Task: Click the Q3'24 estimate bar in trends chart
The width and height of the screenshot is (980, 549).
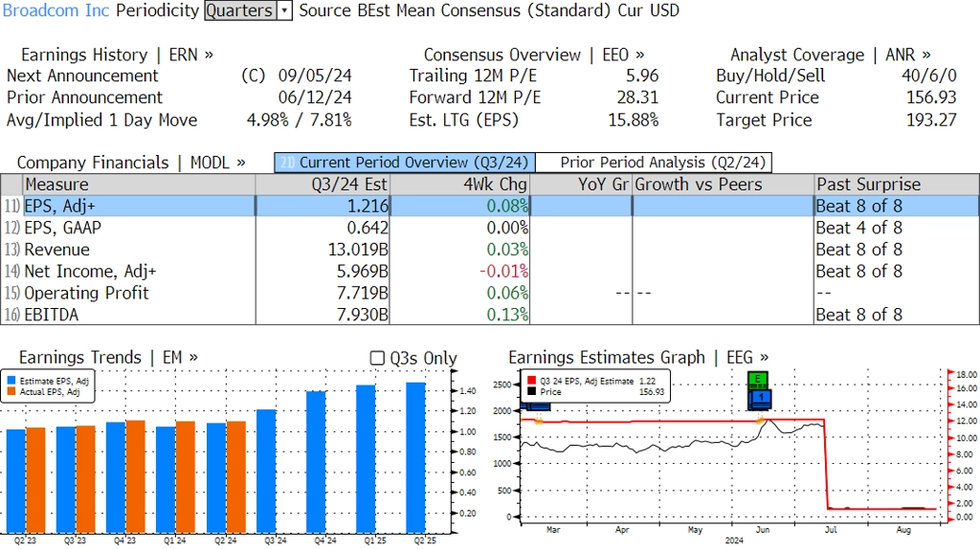Action: click(x=266, y=471)
